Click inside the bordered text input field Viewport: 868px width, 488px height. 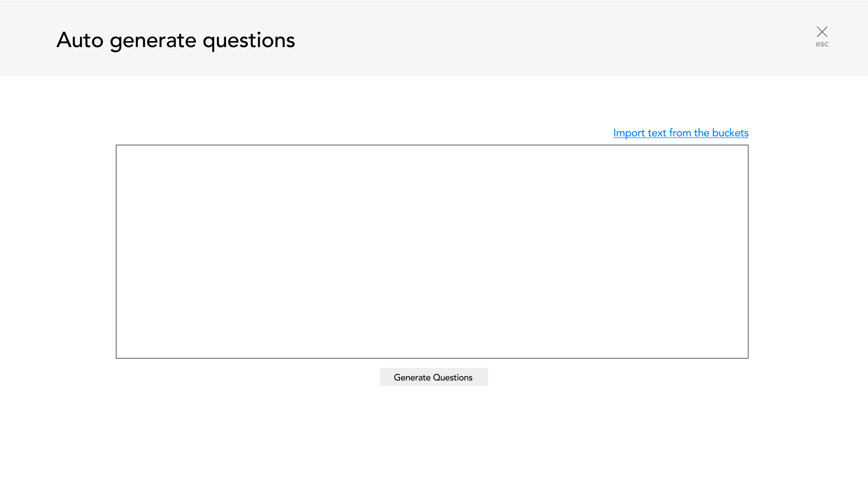coord(432,251)
